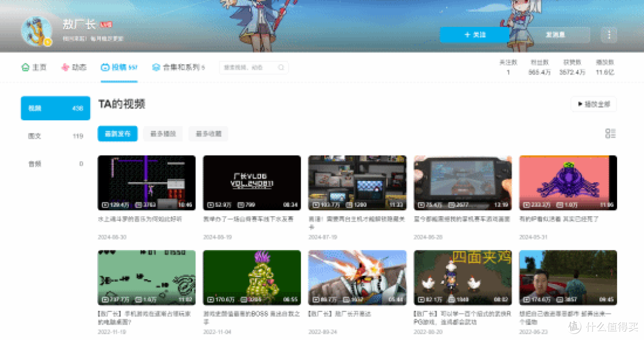
Task: Click the 敖厂长 username text
Action: pyautogui.click(x=79, y=24)
